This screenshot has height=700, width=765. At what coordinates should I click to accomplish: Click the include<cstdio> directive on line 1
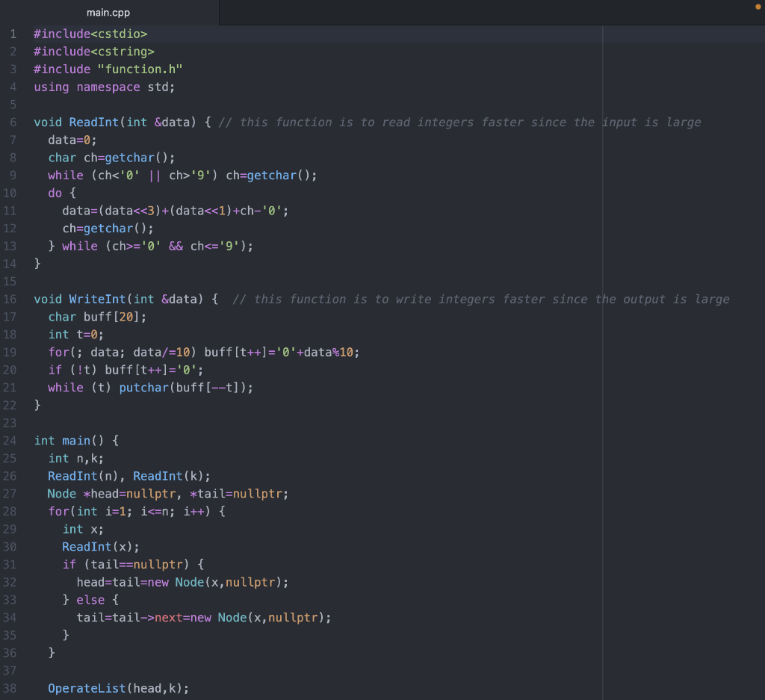click(90, 34)
